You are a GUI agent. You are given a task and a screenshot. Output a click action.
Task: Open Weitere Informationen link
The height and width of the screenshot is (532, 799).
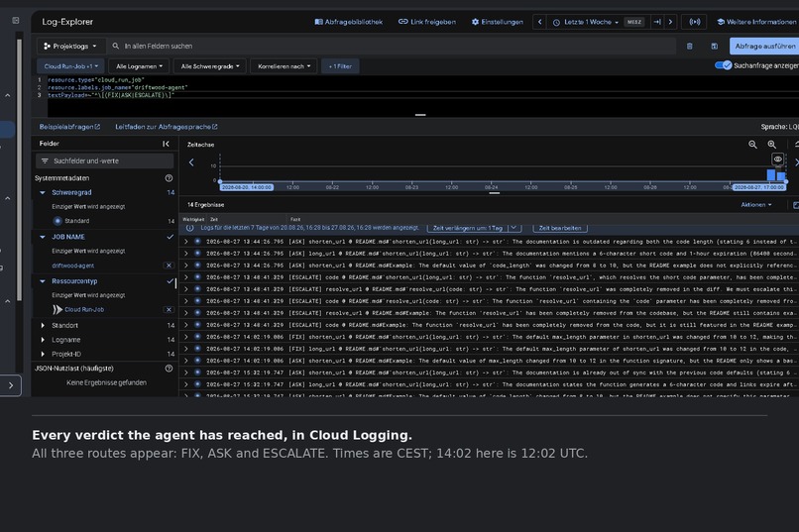click(x=757, y=22)
